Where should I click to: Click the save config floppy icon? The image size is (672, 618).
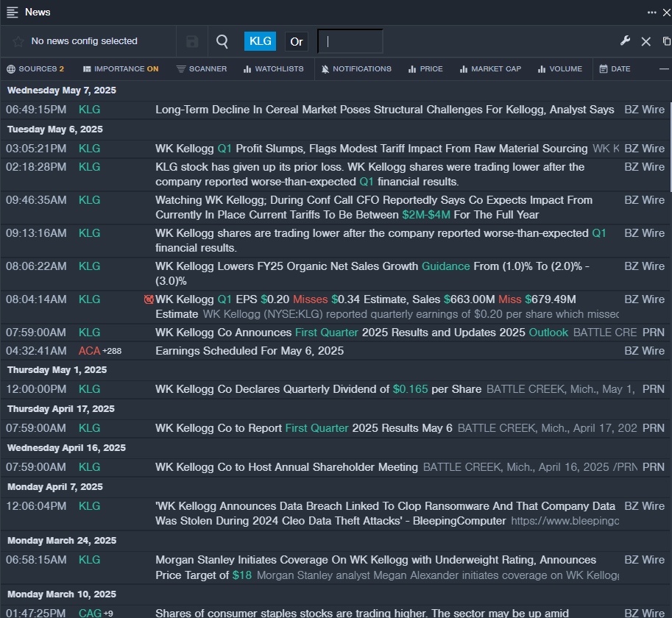point(192,41)
